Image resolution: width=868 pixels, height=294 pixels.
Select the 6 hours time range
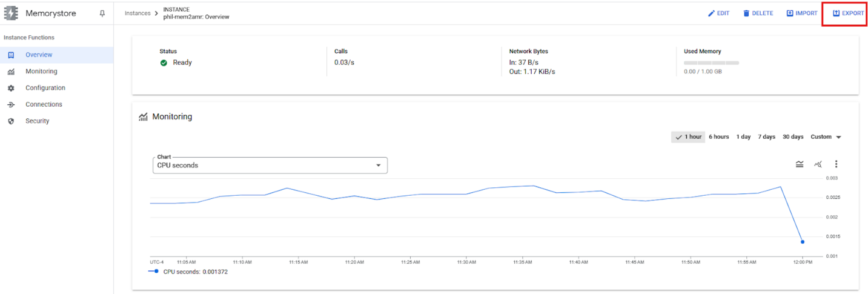(719, 137)
